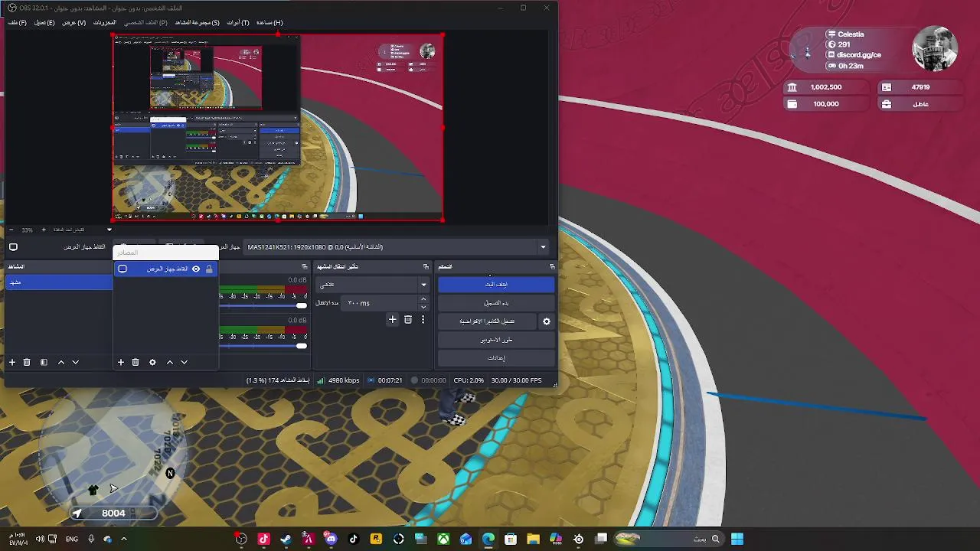Click the ENG language indicator in tray
The width and height of the screenshot is (980, 551).
(71, 539)
